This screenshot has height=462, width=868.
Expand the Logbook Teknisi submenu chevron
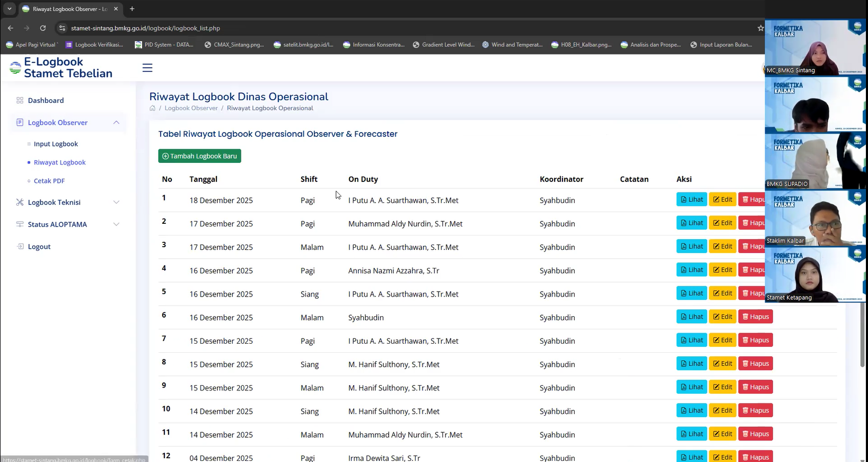116,202
